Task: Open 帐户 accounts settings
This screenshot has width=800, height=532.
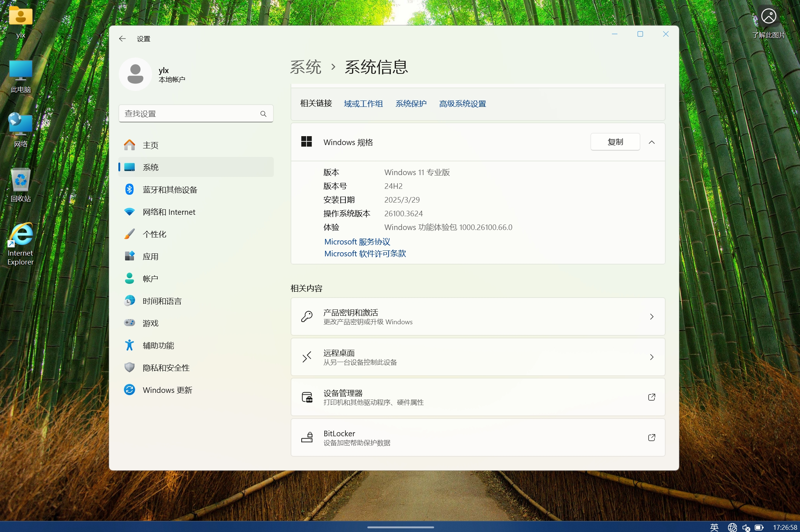Action: [x=196, y=279]
